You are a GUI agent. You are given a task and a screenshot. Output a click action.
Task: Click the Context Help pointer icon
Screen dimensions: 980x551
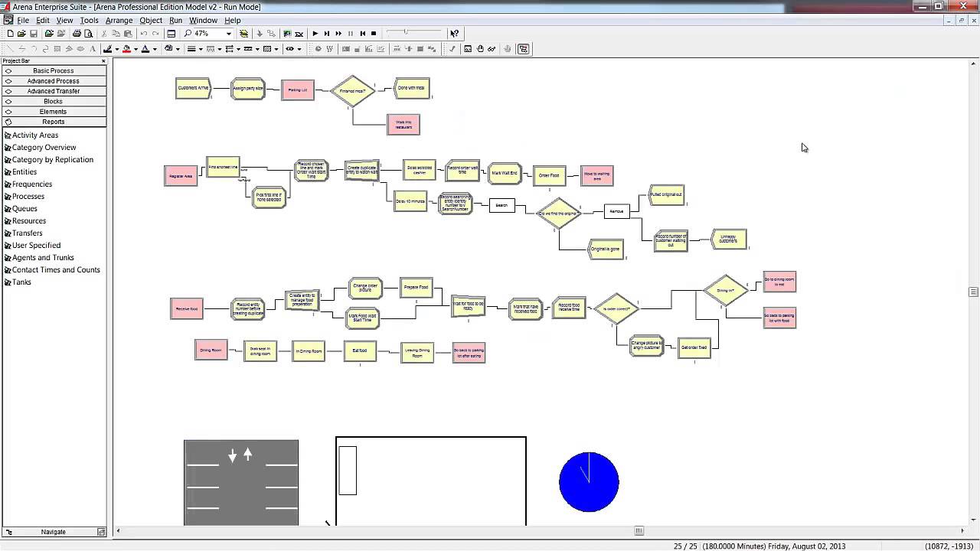pyautogui.click(x=455, y=34)
